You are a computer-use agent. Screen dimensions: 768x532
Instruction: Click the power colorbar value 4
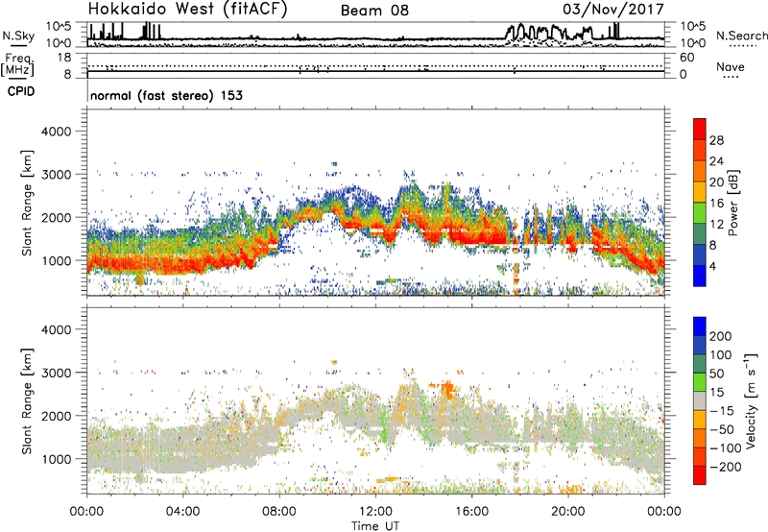click(712, 266)
